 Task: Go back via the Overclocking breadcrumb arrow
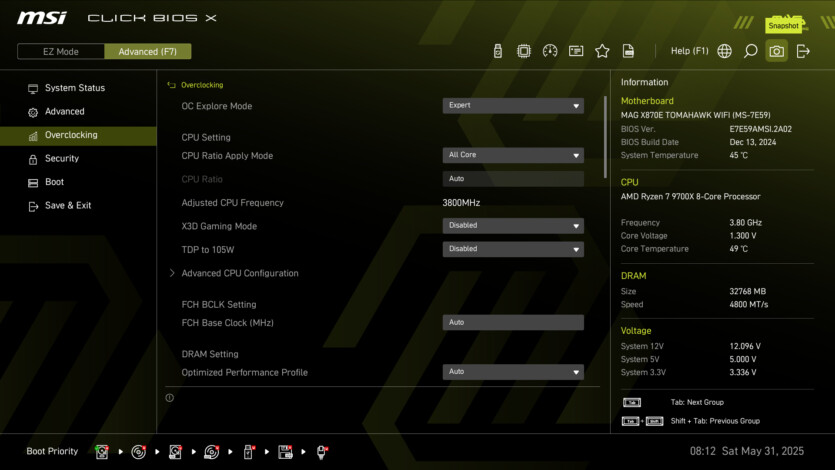tap(171, 85)
